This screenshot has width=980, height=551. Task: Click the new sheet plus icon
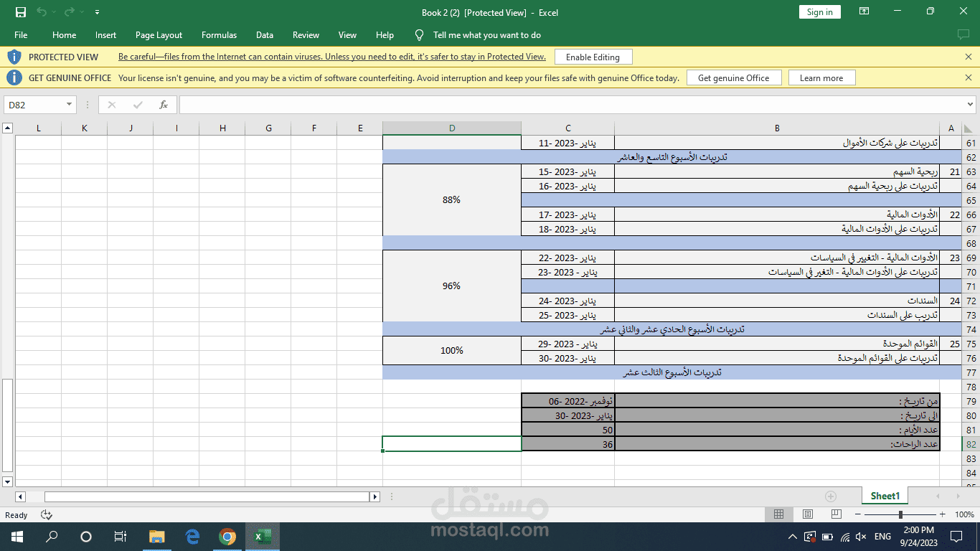pos(831,496)
